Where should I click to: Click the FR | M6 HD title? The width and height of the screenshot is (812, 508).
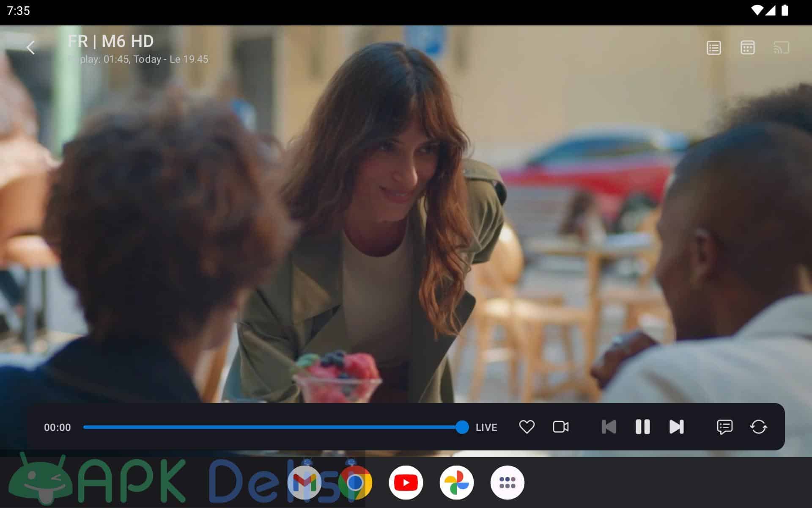111,41
